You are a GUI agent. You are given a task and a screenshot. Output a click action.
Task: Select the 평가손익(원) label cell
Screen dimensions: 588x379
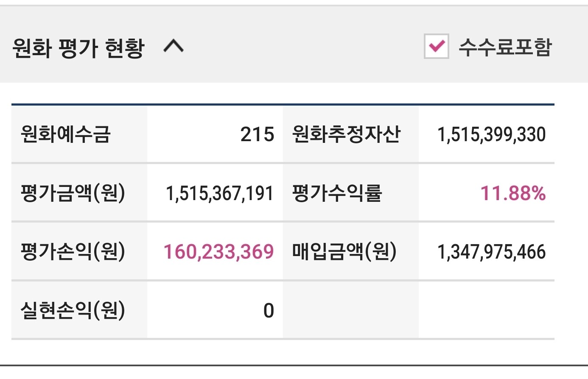pyautogui.click(x=73, y=251)
